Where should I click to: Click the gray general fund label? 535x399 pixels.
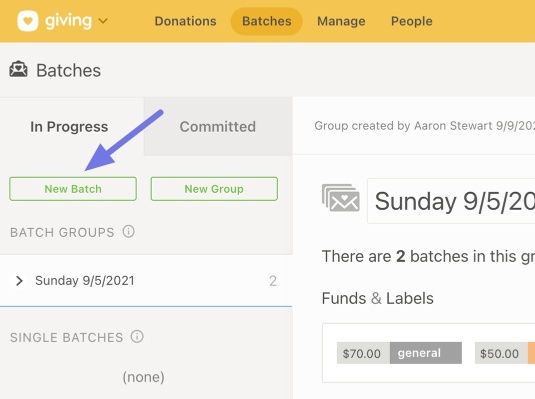(425, 353)
